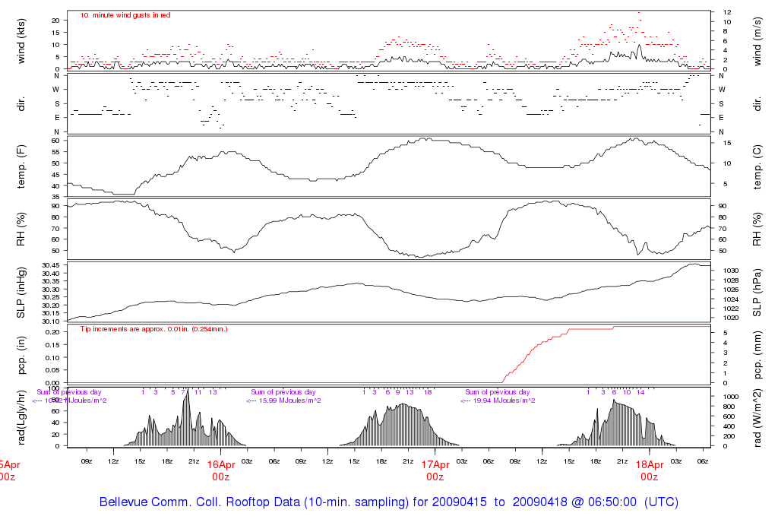This screenshot has width=778, height=532.
Task: Click the right-side 'RH (%)' axis label
Action: [x=757, y=230]
